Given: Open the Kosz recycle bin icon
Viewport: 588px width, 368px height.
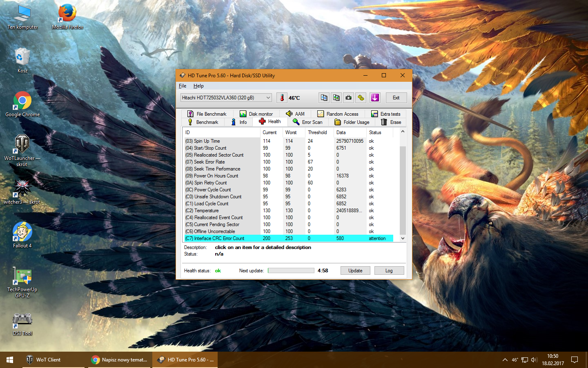Looking at the screenshot, I should coord(22,61).
